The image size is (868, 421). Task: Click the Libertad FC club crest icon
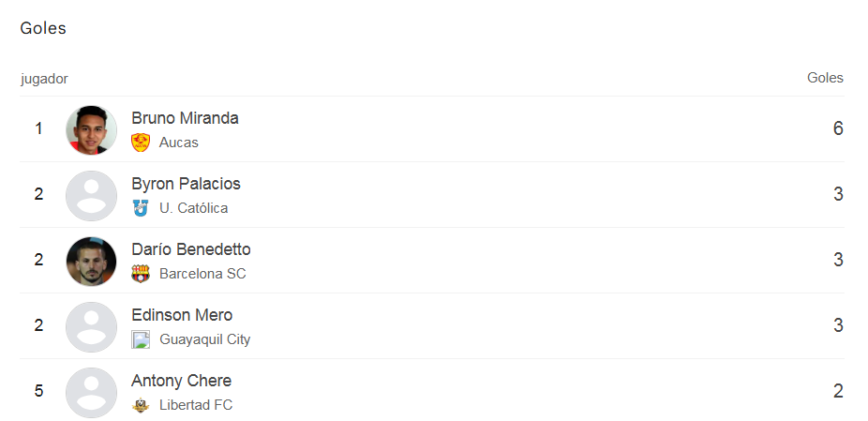(x=141, y=405)
